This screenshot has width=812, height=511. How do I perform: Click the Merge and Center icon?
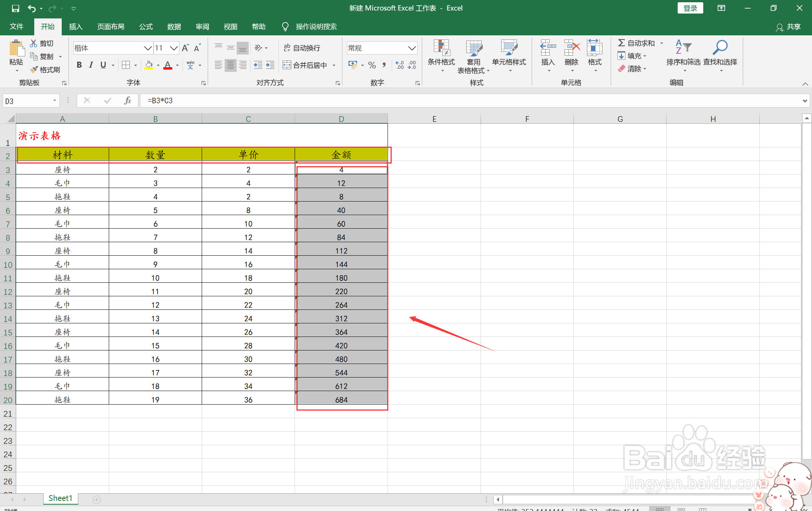[x=287, y=65]
